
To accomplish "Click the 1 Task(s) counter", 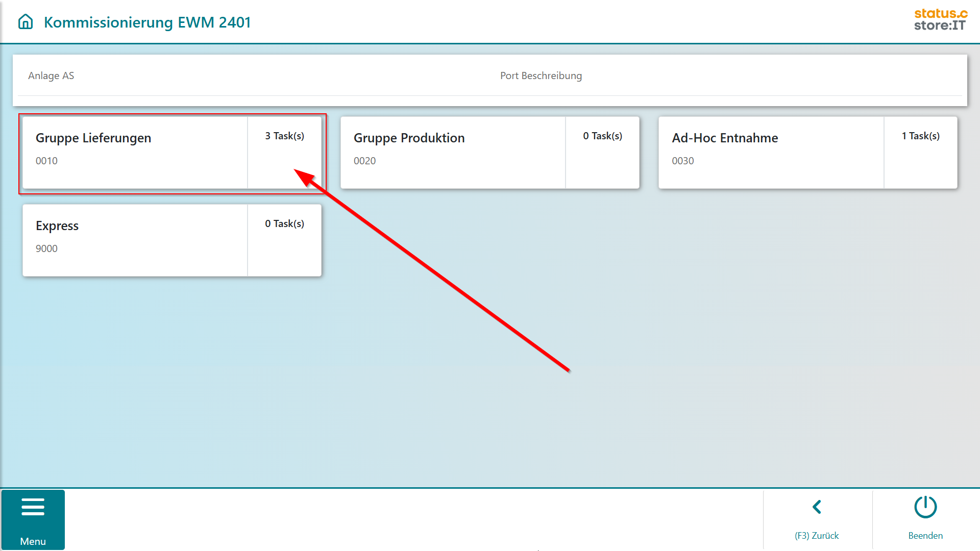I will pos(920,136).
